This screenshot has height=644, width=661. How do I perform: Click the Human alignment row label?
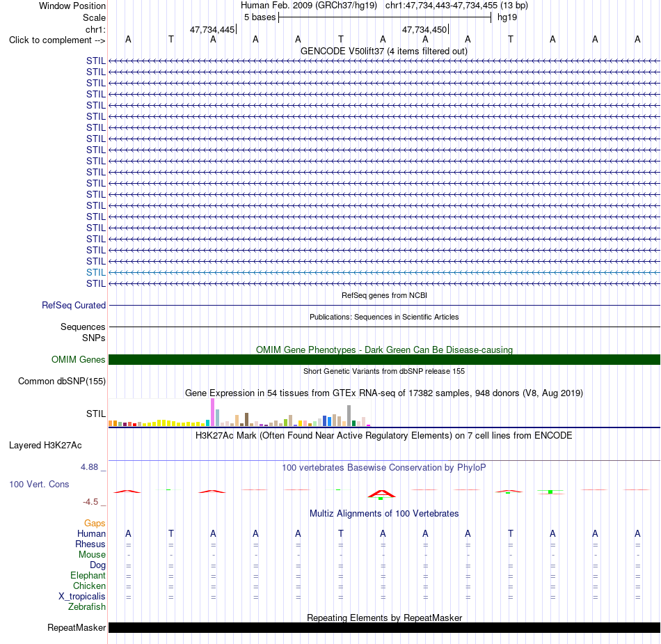[x=91, y=533]
